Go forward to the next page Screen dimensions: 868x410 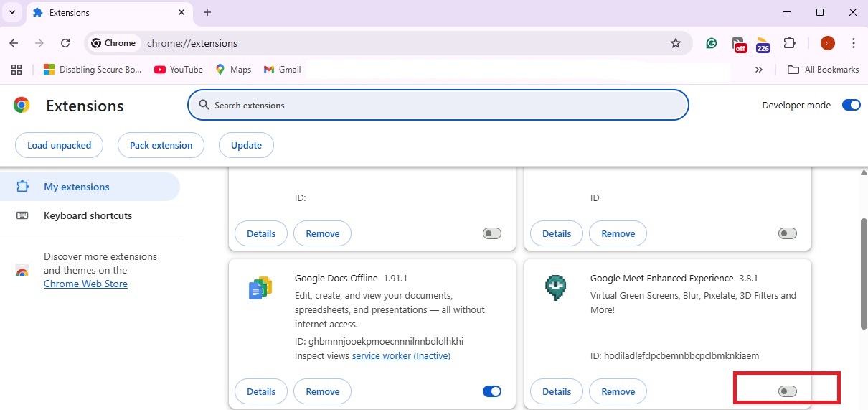tap(39, 43)
